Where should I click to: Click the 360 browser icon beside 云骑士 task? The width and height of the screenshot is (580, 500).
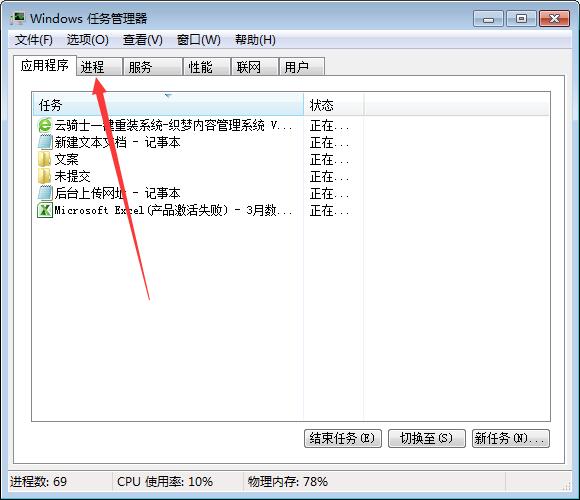click(x=44, y=125)
